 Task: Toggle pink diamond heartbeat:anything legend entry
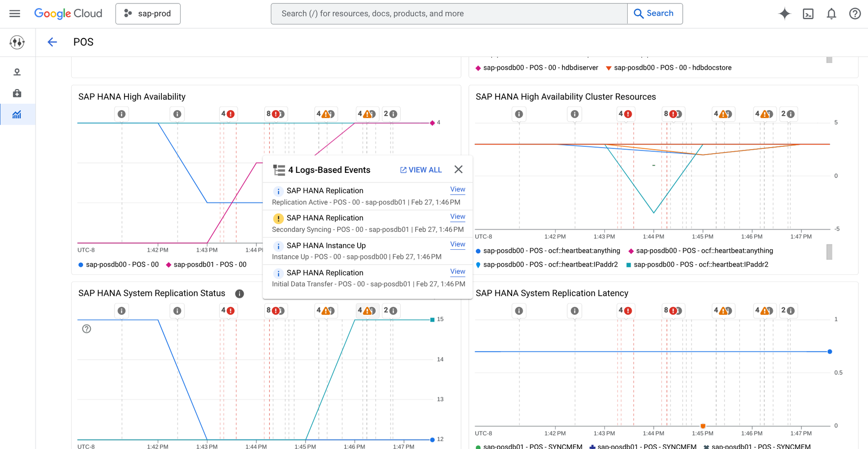pos(700,251)
